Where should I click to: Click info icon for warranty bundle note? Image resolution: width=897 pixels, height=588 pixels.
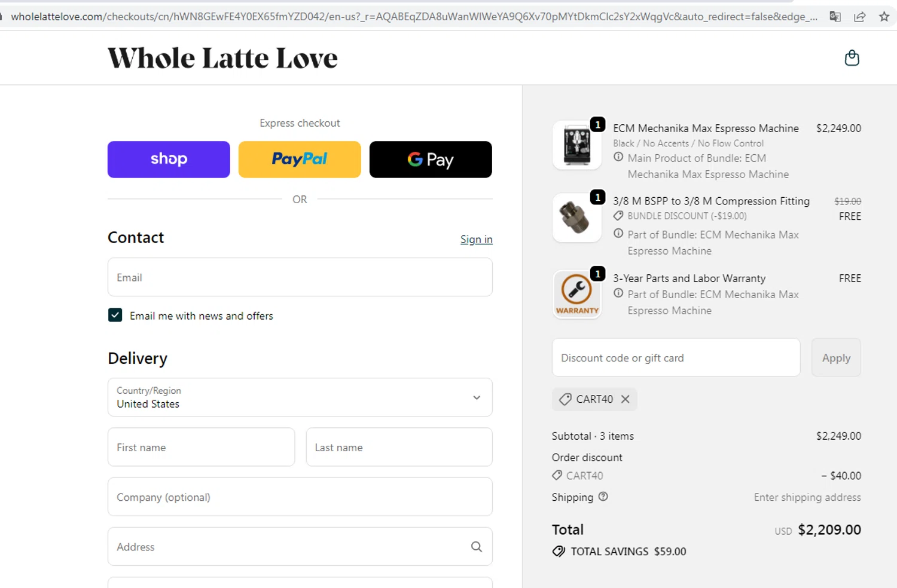click(x=618, y=293)
